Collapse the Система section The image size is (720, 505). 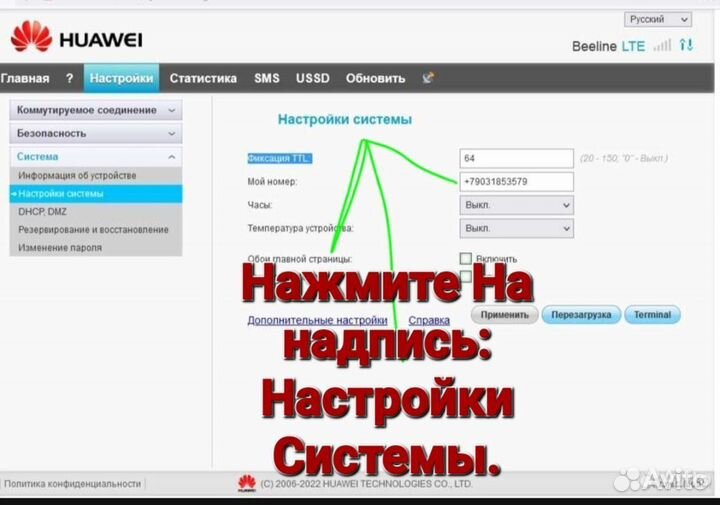[x=96, y=157]
